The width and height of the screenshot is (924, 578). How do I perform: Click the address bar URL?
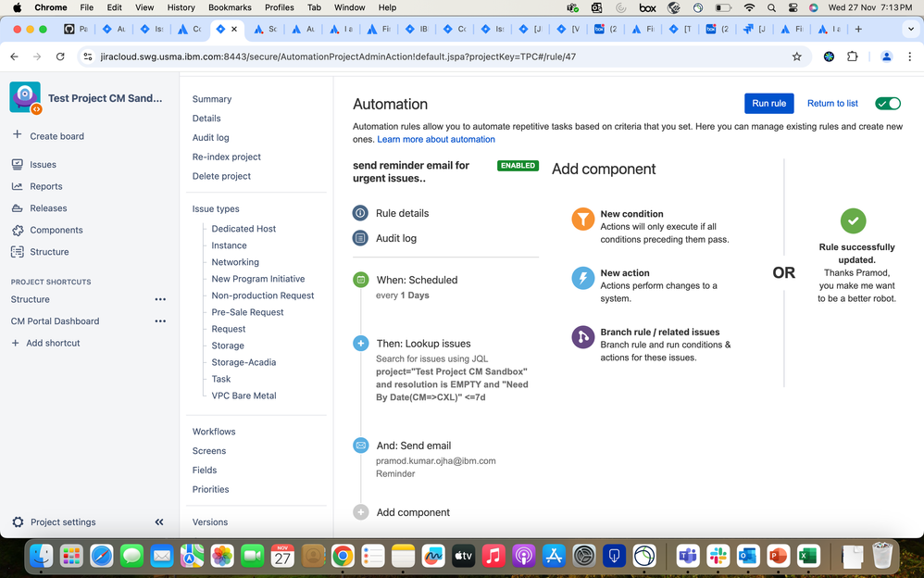click(x=338, y=57)
